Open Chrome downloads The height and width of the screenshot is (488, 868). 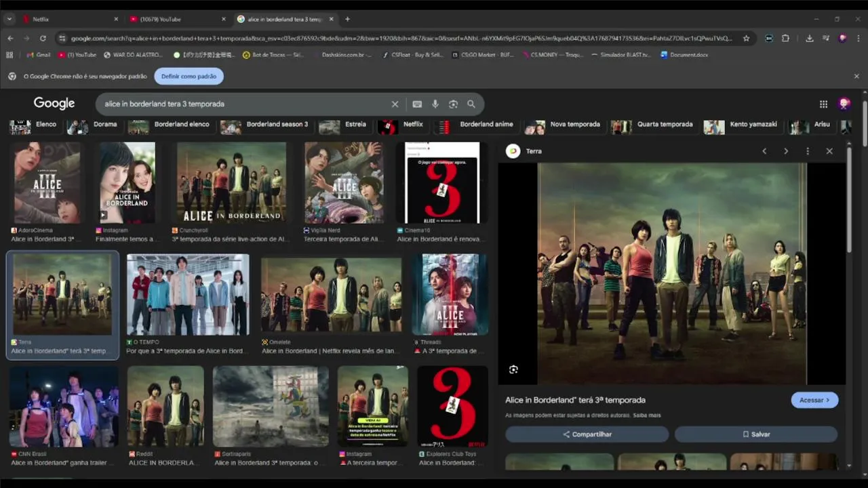(810, 39)
